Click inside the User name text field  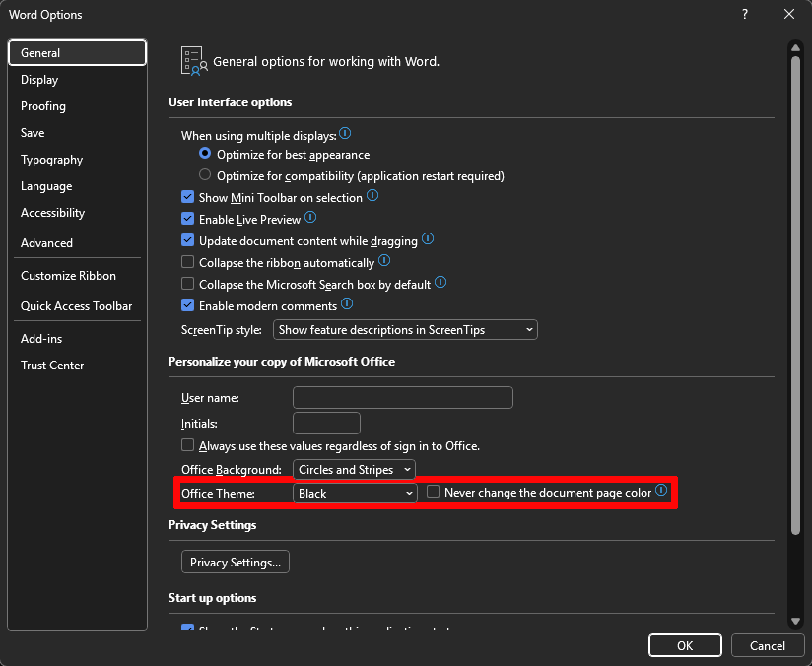point(402,398)
